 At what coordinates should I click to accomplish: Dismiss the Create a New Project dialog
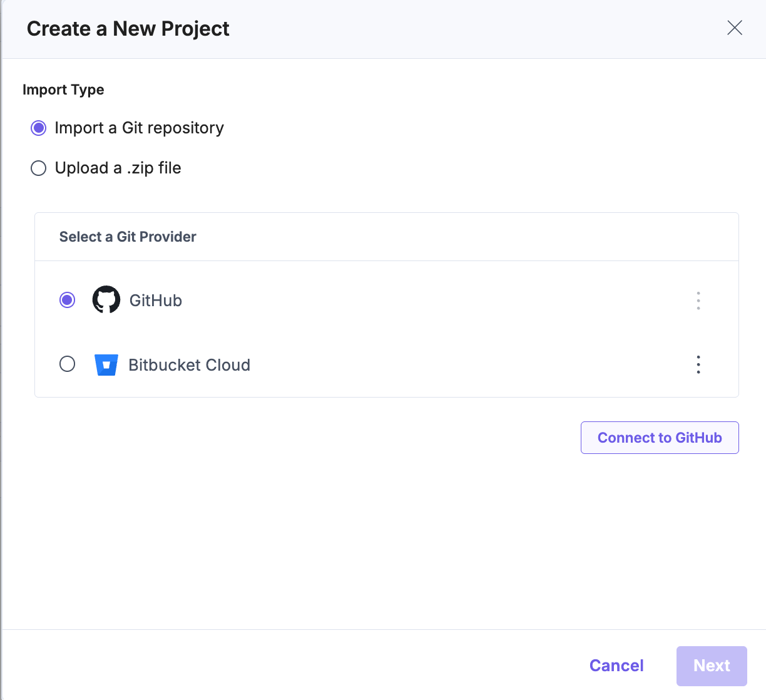coord(734,28)
